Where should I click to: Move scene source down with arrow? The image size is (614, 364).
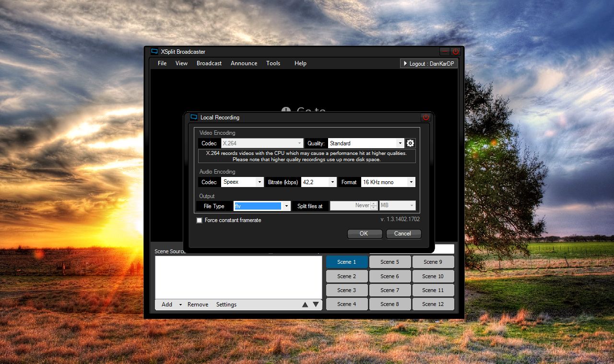(x=316, y=305)
